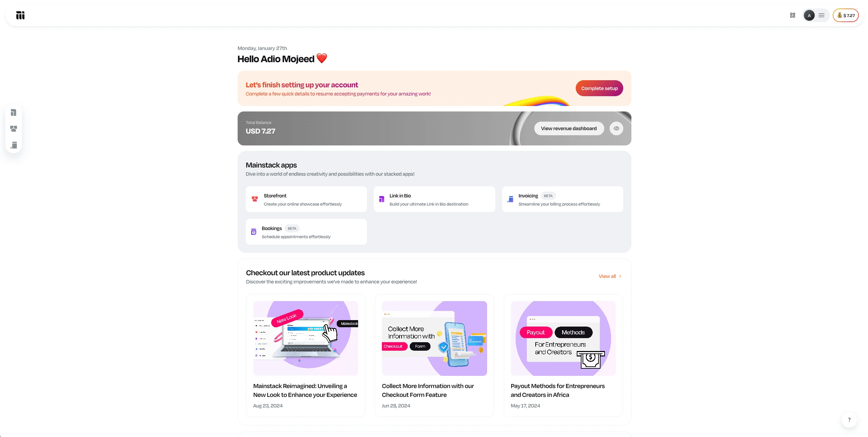This screenshot has height=437, width=868.
Task: Click the Collect More Information article thumbnail
Action: (434, 338)
